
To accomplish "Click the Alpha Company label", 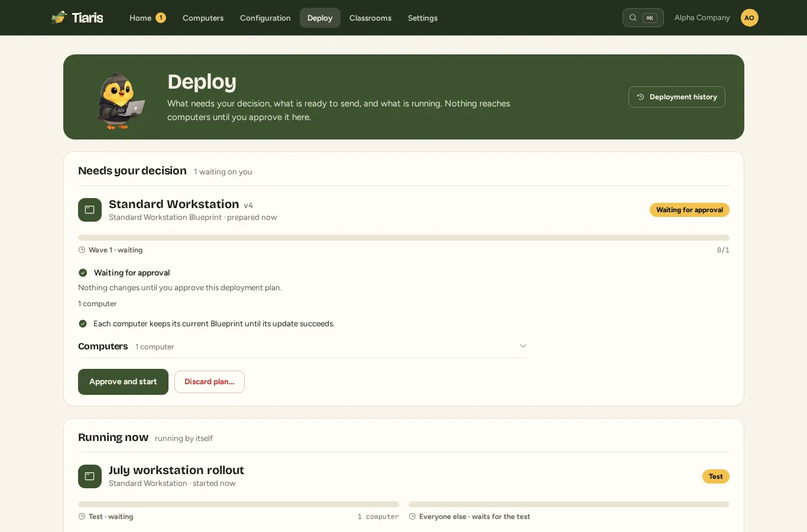I will [x=702, y=18].
